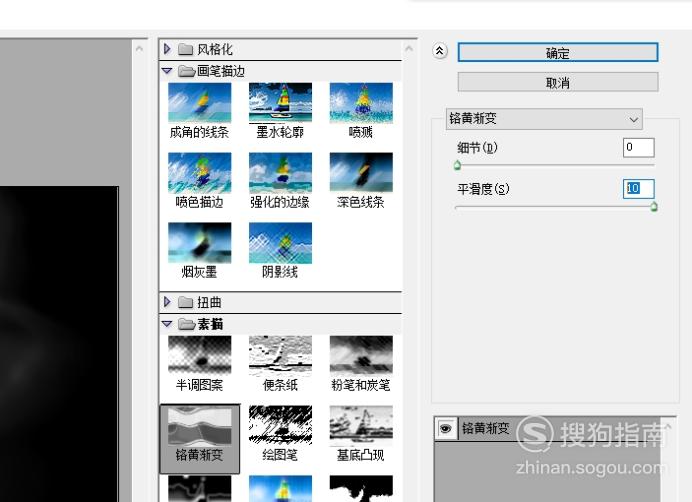Choose the 强化的边缘 filter
The height and width of the screenshot is (502, 692).
(x=280, y=173)
